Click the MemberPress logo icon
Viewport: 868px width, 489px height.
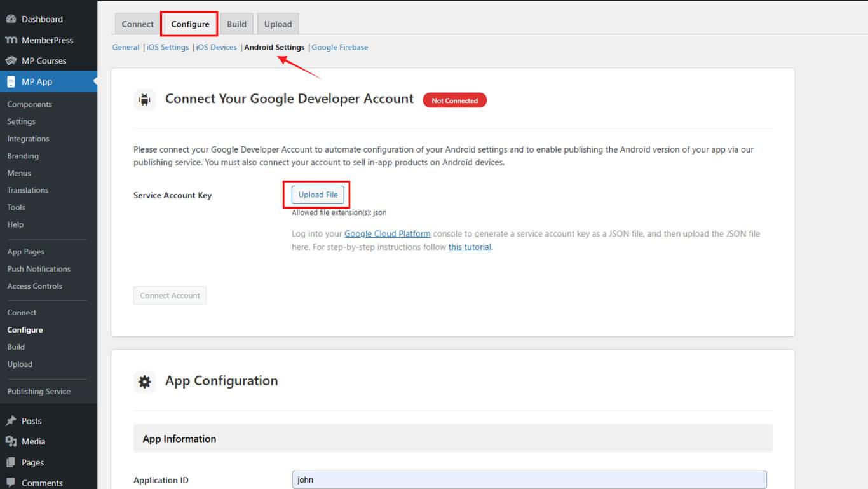click(11, 40)
